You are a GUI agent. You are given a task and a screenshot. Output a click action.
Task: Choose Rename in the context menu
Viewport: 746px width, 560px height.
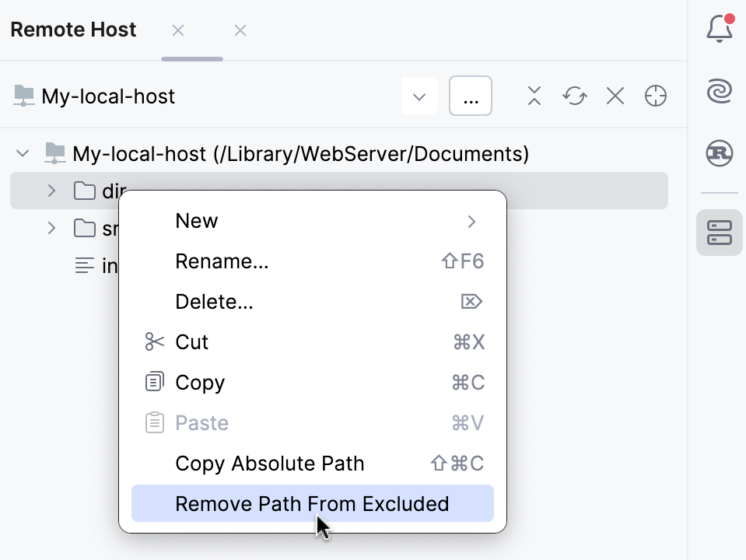(222, 261)
